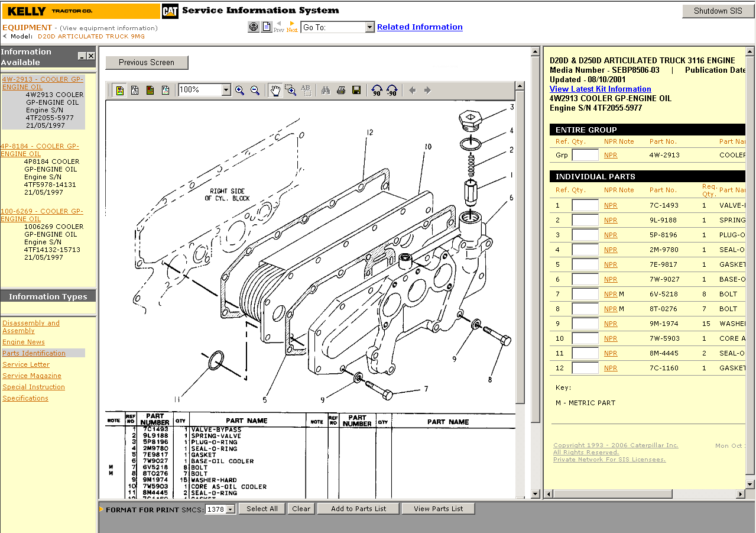Go to previous page with left arrow
756x533 pixels.
click(413, 90)
